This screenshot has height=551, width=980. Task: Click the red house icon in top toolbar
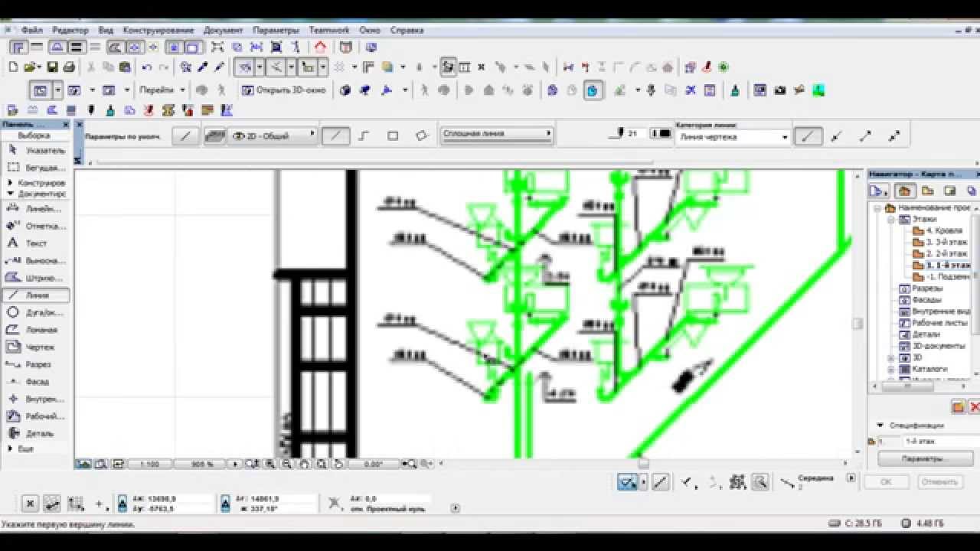click(x=320, y=47)
